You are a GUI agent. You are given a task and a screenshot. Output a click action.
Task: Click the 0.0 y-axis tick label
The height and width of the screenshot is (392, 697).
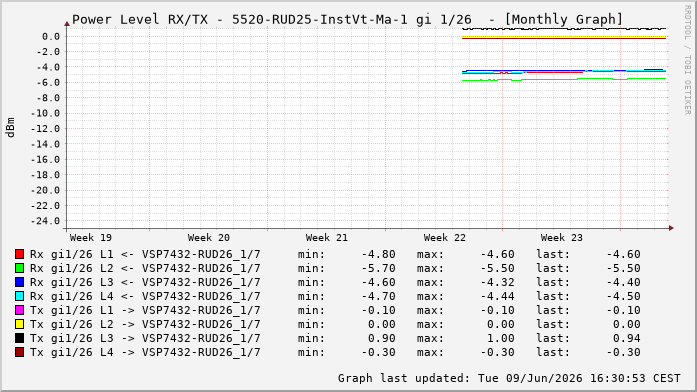(x=51, y=36)
